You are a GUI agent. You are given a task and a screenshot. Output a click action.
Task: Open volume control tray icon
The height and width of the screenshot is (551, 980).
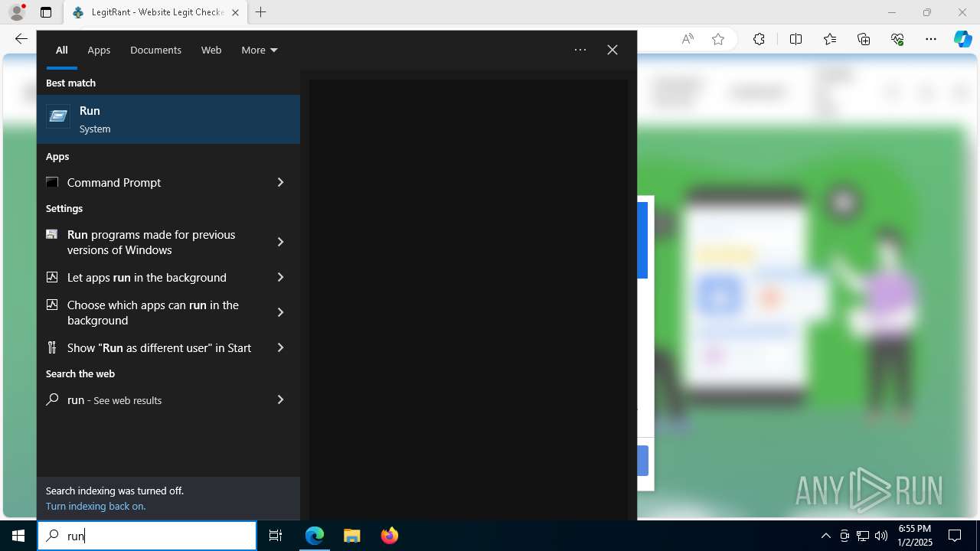coord(881,536)
